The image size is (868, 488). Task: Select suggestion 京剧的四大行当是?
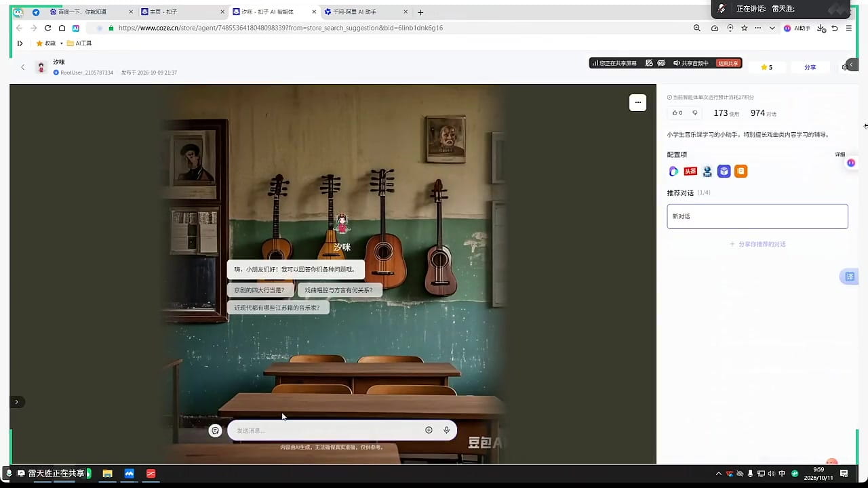coord(260,290)
